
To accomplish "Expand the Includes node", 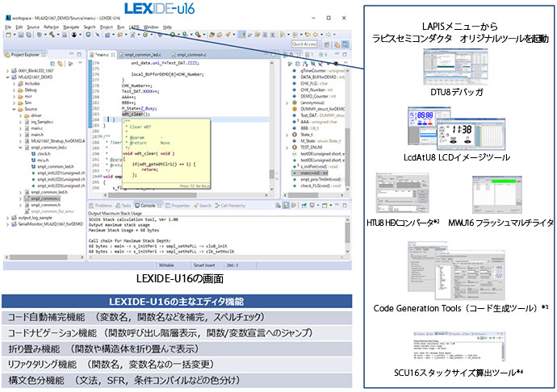I will coord(14,83).
